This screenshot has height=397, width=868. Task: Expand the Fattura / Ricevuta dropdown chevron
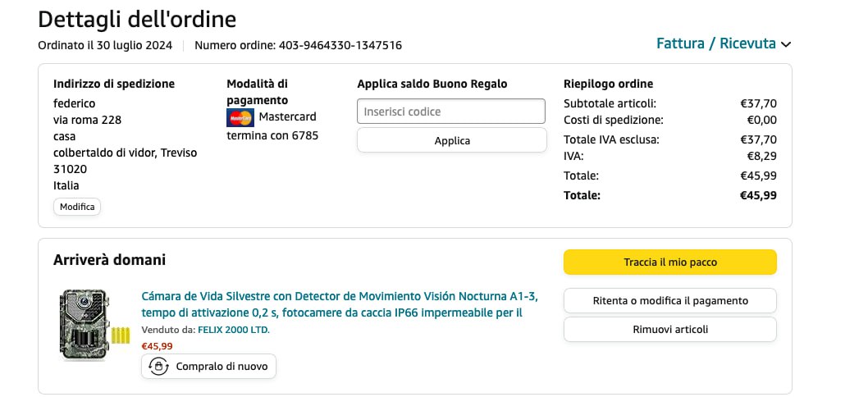tap(787, 44)
